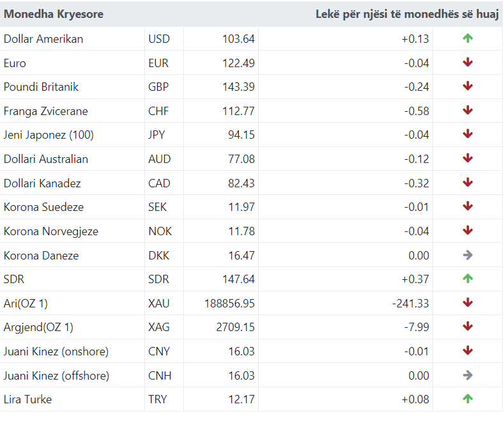Click the red down arrow for Franga Zvicerane
Screen dimensions: 504x425
468,111
